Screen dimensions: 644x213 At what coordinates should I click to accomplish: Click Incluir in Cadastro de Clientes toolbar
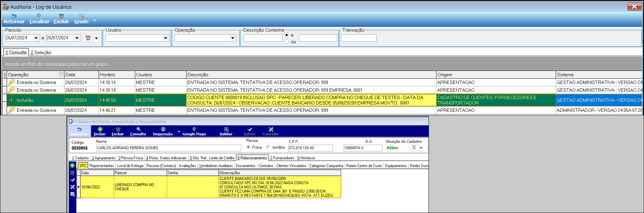(100, 131)
